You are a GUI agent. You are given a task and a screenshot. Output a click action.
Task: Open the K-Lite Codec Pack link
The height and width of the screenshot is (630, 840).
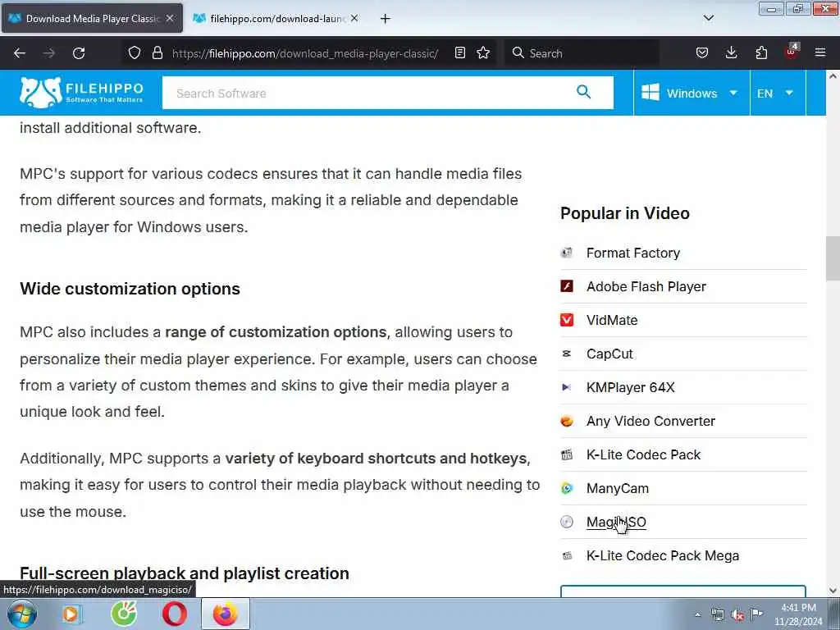click(x=643, y=454)
